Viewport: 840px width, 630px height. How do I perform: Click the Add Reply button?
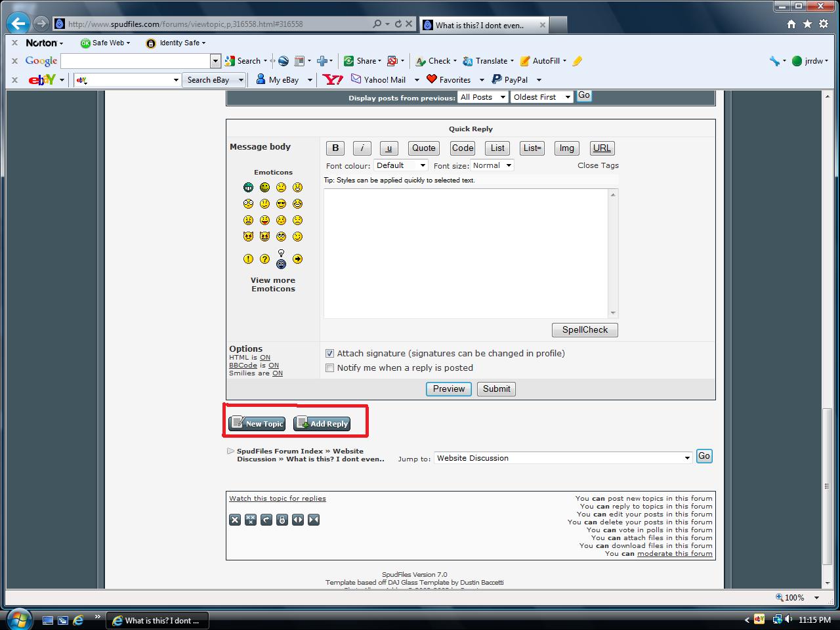(x=322, y=424)
